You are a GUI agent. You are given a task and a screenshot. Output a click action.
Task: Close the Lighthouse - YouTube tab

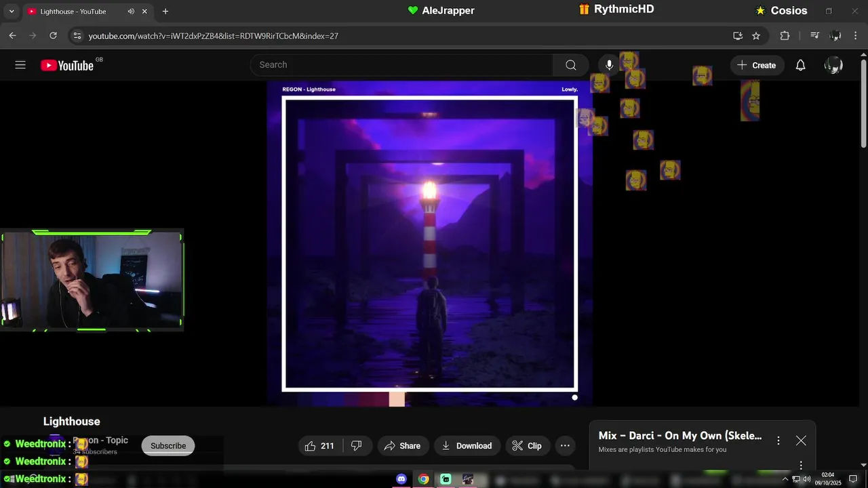point(144,11)
